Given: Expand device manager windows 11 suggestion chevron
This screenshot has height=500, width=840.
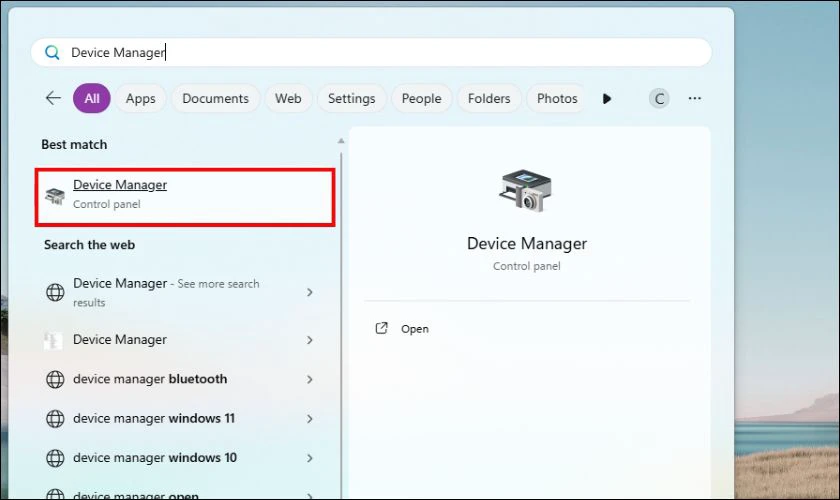Looking at the screenshot, I should (310, 419).
